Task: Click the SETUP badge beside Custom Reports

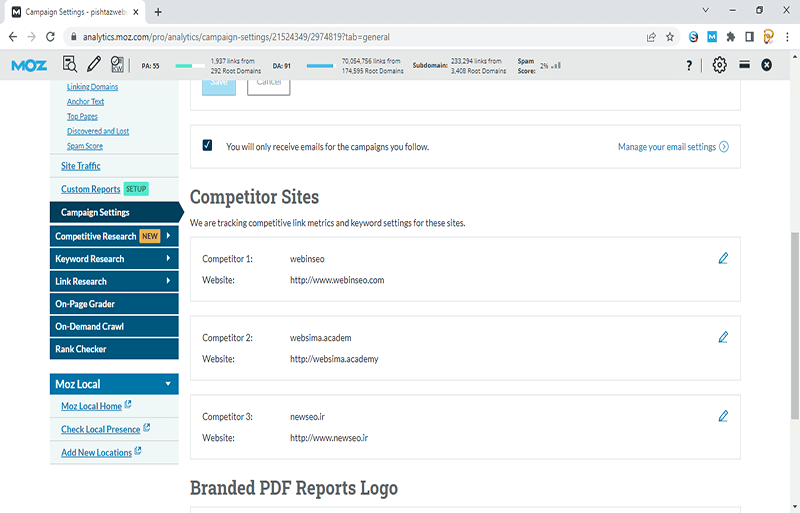Action: pyautogui.click(x=136, y=189)
